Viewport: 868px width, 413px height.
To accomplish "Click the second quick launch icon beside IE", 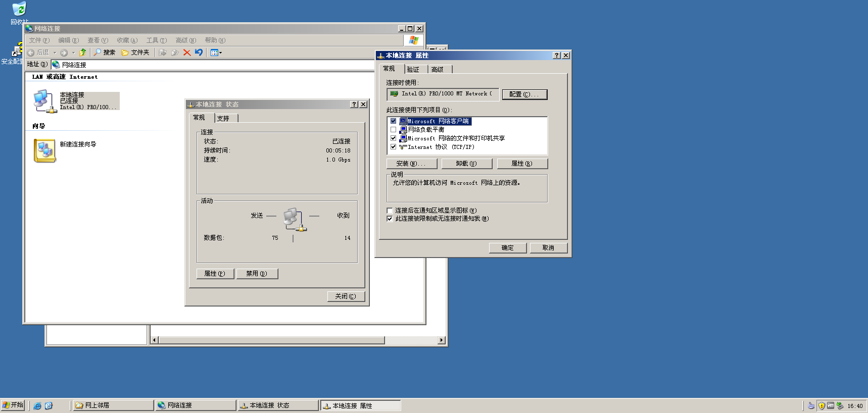I will pos(49,405).
